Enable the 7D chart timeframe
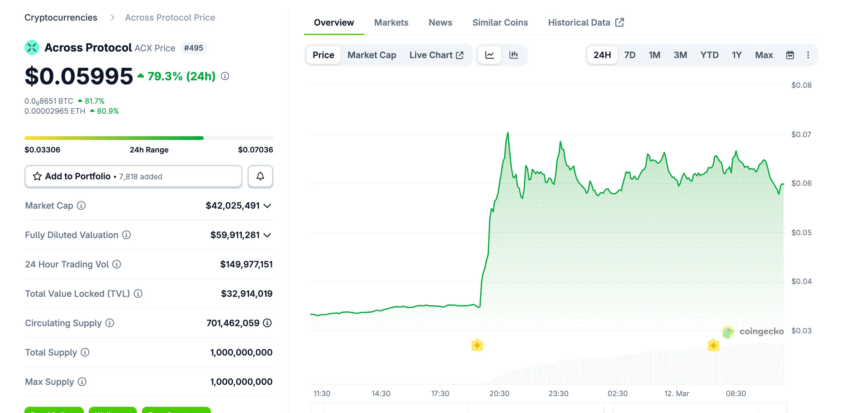Viewport: 868px width, 413px height. (630, 55)
